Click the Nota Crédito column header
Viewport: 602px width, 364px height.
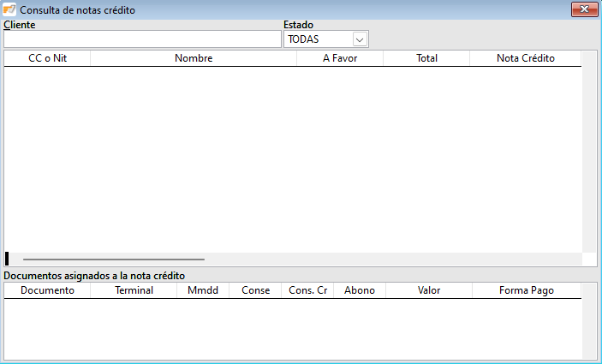(x=526, y=58)
